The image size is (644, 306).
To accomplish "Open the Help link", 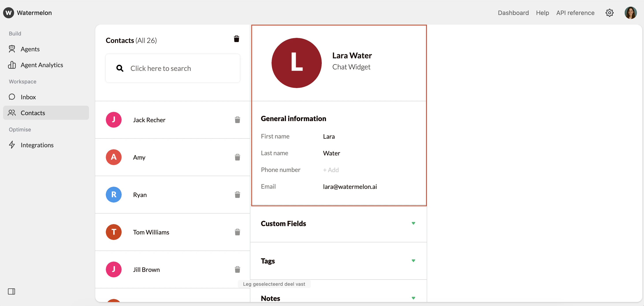I will click(x=542, y=13).
